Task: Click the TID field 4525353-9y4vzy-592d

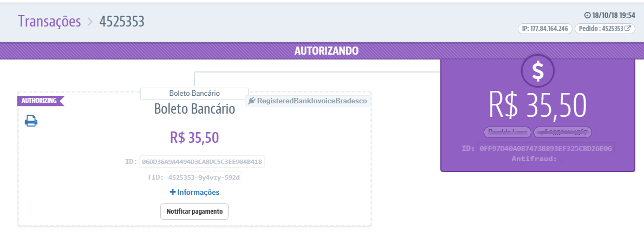Action: click(x=204, y=177)
